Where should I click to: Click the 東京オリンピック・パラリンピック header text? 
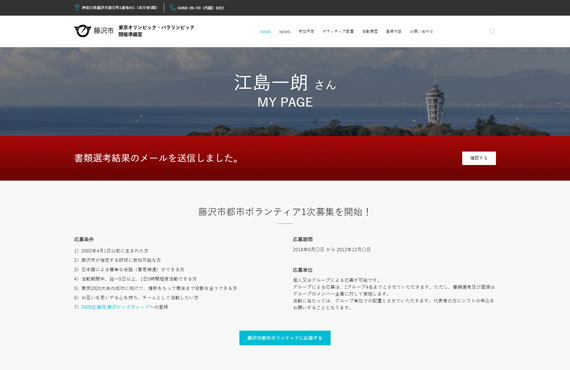(156, 28)
